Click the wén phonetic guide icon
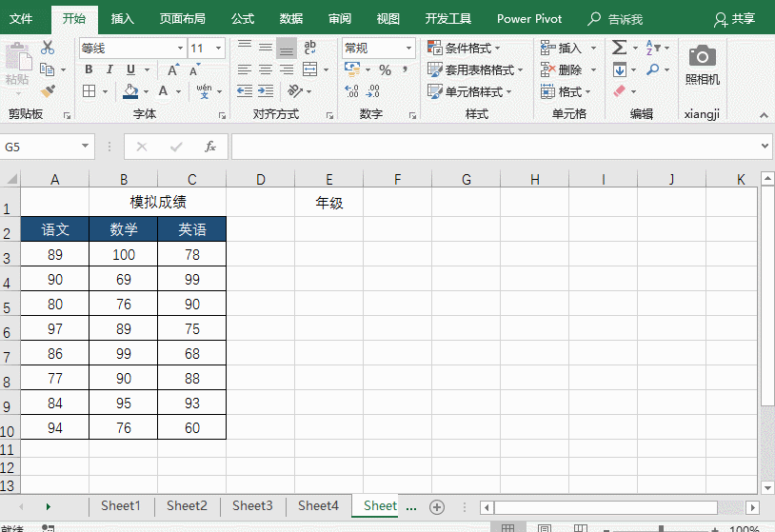This screenshot has width=775, height=532. tap(204, 91)
